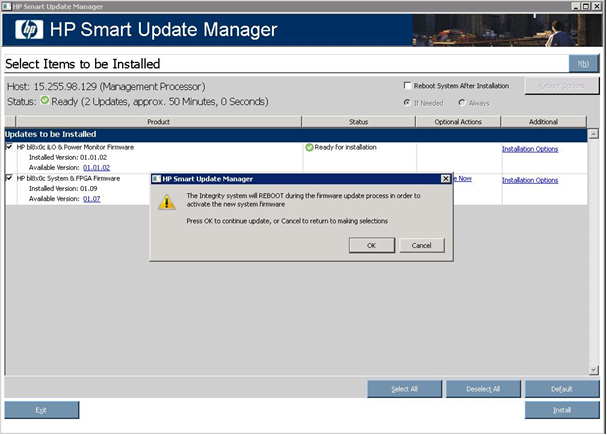Click the main window title bar app icon

click(8, 6)
